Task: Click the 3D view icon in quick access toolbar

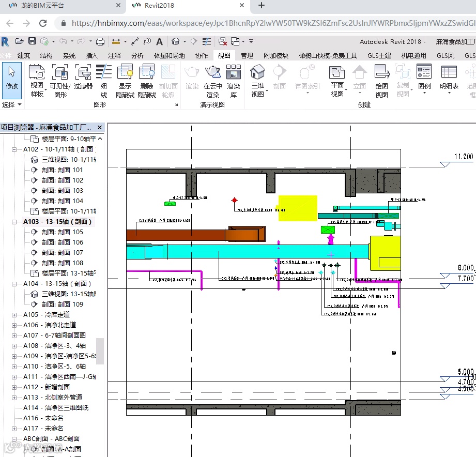Action: pyautogui.click(x=176, y=41)
